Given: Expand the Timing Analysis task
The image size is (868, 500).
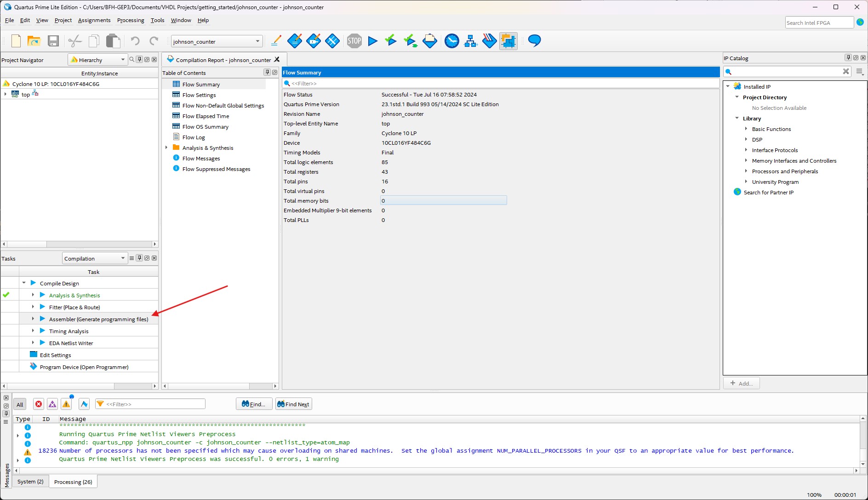Looking at the screenshot, I should (x=33, y=330).
